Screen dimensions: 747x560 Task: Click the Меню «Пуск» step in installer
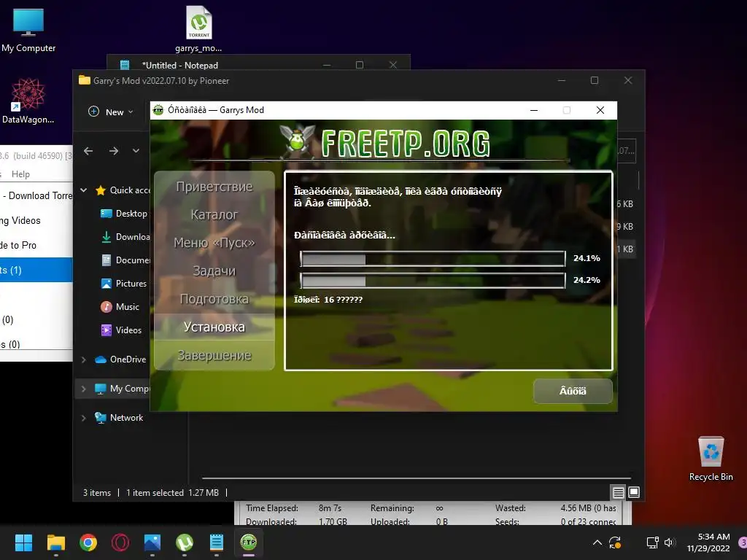pos(214,243)
